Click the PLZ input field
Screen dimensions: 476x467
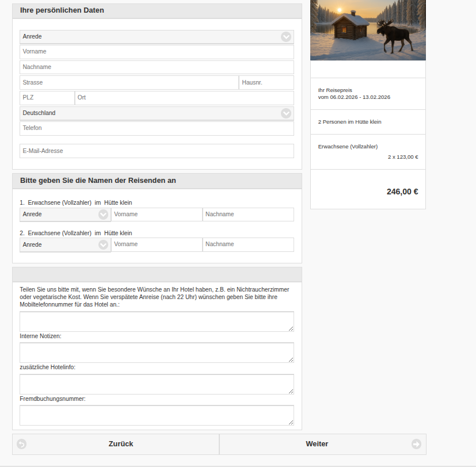tap(47, 98)
